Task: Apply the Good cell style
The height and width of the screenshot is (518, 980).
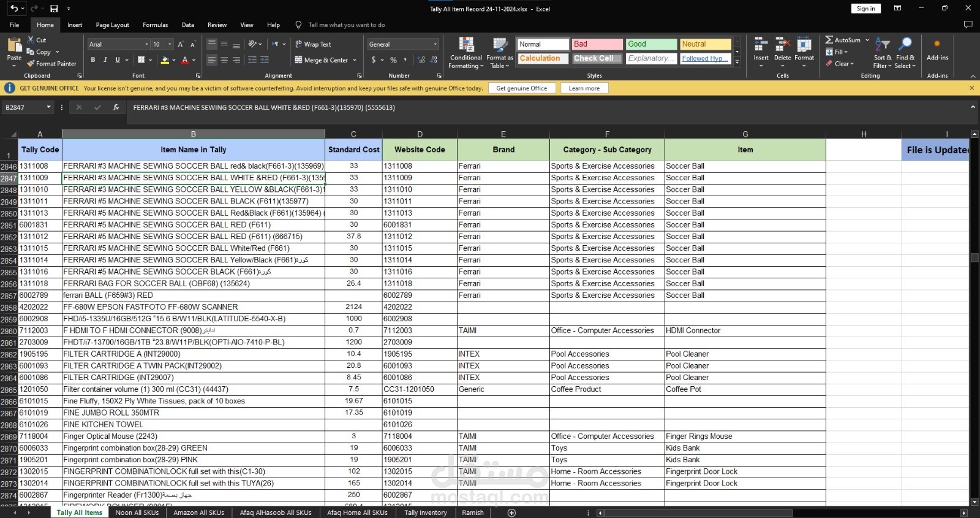Action: tap(651, 44)
